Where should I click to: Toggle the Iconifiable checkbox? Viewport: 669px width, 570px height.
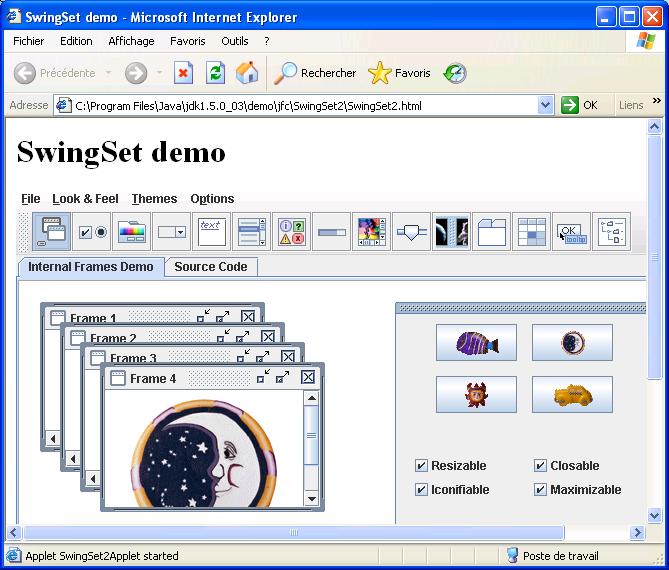[421, 490]
